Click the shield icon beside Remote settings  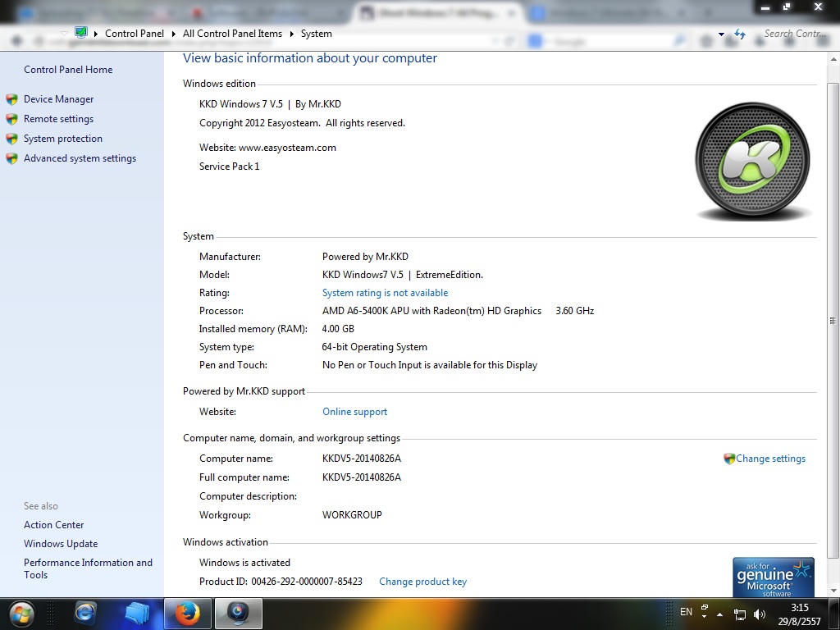[x=11, y=119]
